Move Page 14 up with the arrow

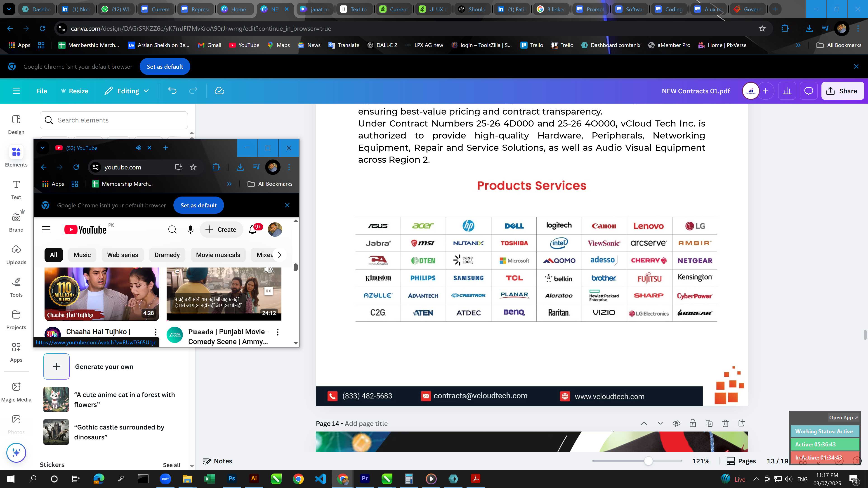click(644, 423)
